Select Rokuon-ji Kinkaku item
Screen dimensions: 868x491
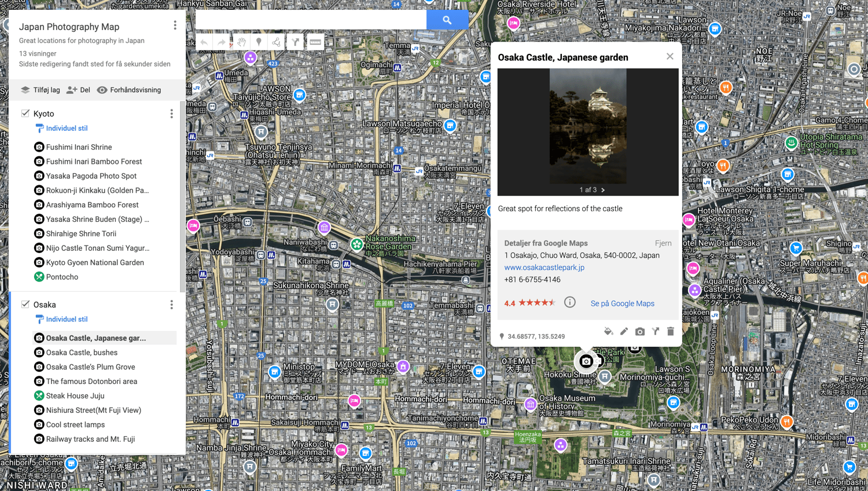(x=97, y=190)
